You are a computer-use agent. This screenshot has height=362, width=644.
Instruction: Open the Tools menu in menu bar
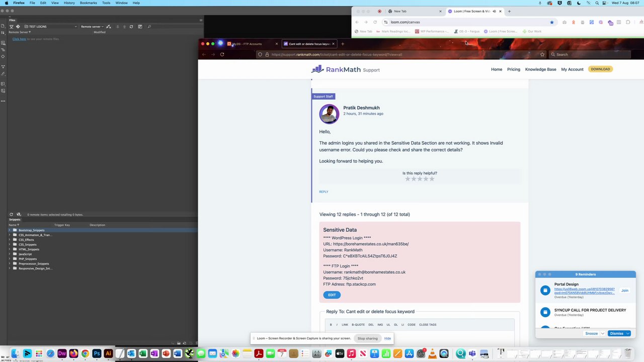pos(106,3)
